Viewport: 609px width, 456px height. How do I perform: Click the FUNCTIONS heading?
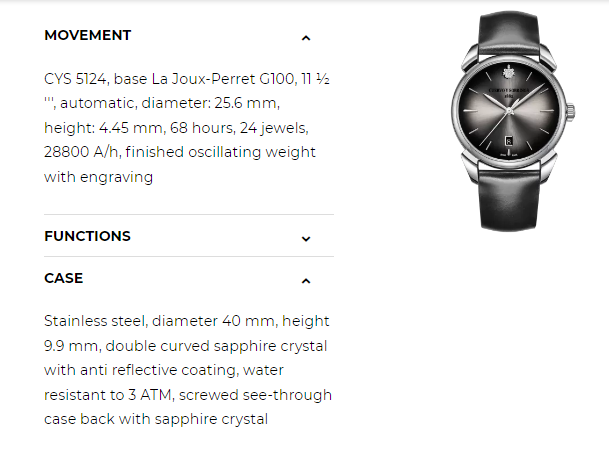point(87,236)
